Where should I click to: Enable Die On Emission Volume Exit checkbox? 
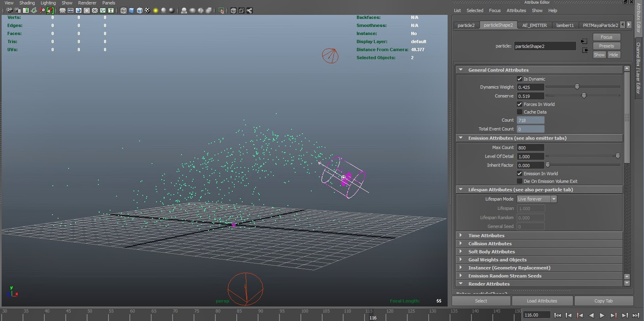click(519, 181)
